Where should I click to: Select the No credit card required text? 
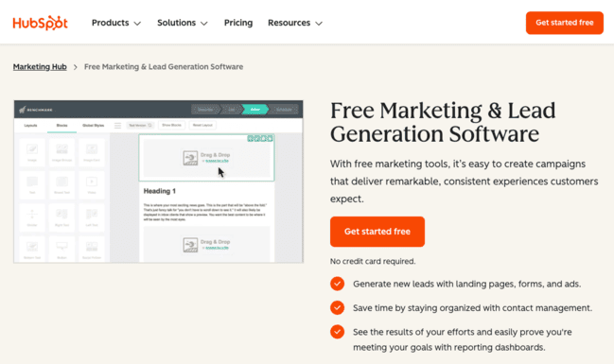[373, 261]
